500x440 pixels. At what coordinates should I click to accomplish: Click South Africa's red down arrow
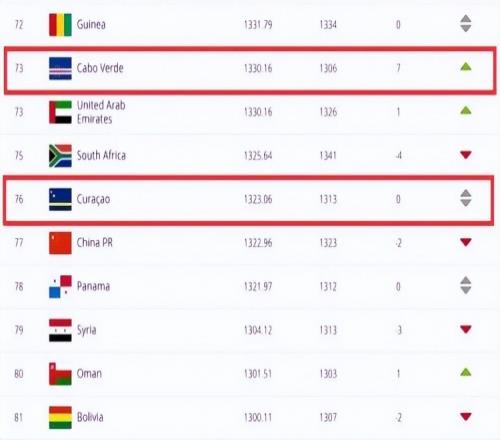[466, 155]
